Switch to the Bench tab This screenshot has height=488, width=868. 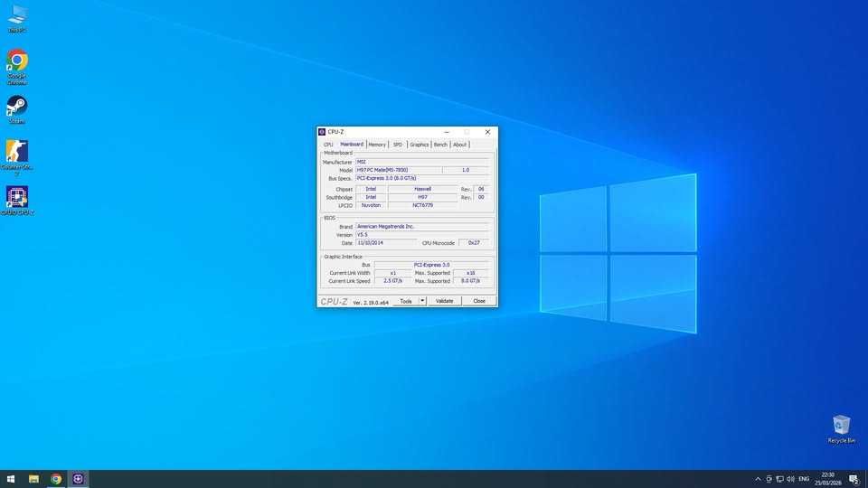click(440, 145)
